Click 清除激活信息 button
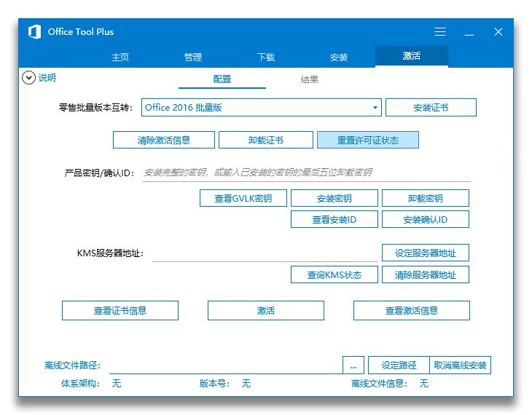The width and height of the screenshot is (532, 415). tap(164, 140)
